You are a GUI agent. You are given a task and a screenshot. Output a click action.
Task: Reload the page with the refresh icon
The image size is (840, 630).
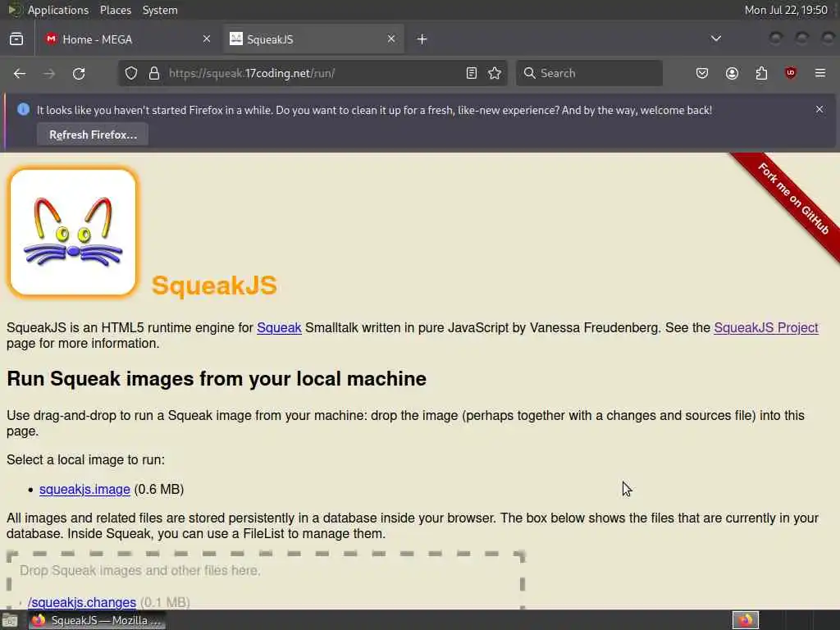pyautogui.click(x=79, y=73)
